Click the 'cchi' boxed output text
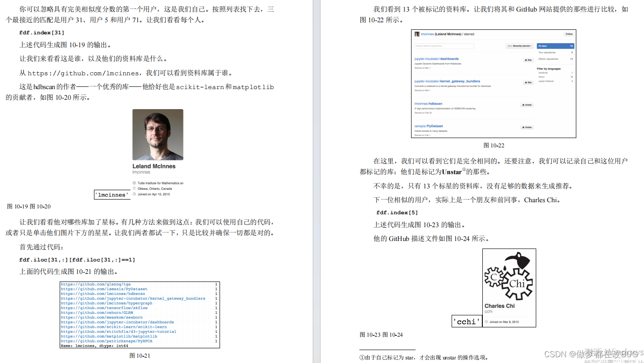 pos(467,322)
